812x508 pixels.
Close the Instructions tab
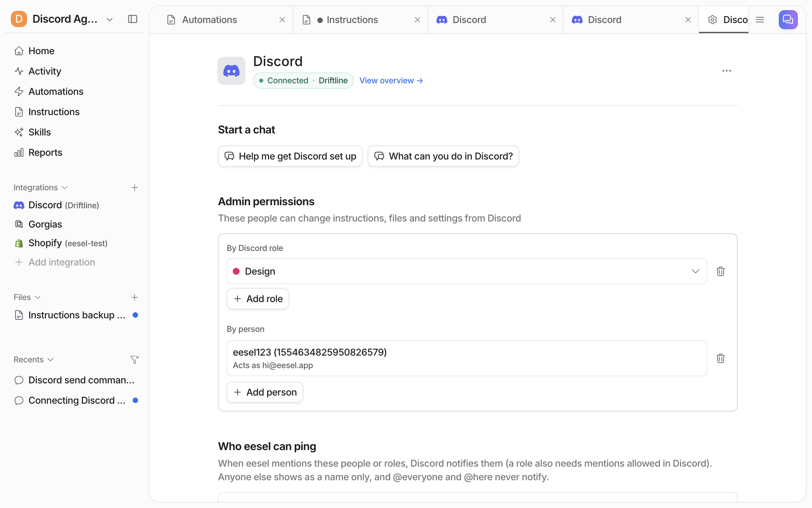[x=417, y=20]
